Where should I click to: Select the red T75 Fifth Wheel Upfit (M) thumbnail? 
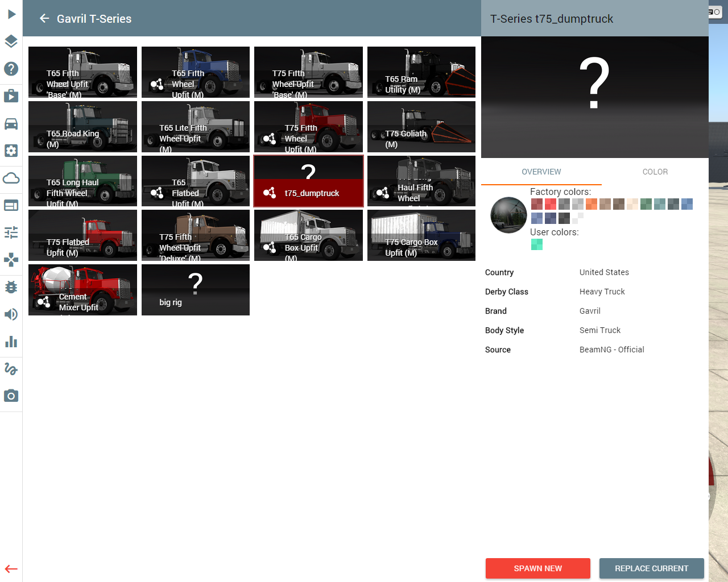coord(308,127)
